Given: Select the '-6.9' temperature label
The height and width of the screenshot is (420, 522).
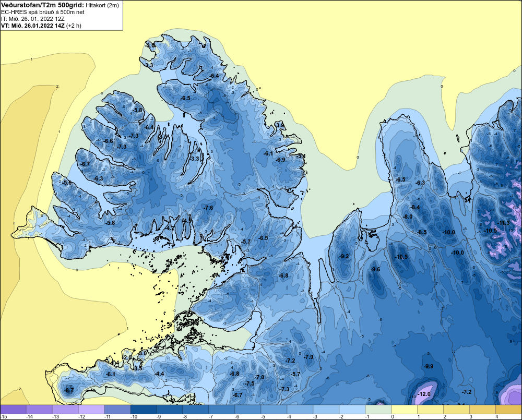Looking at the screenshot, I should 280,160.
